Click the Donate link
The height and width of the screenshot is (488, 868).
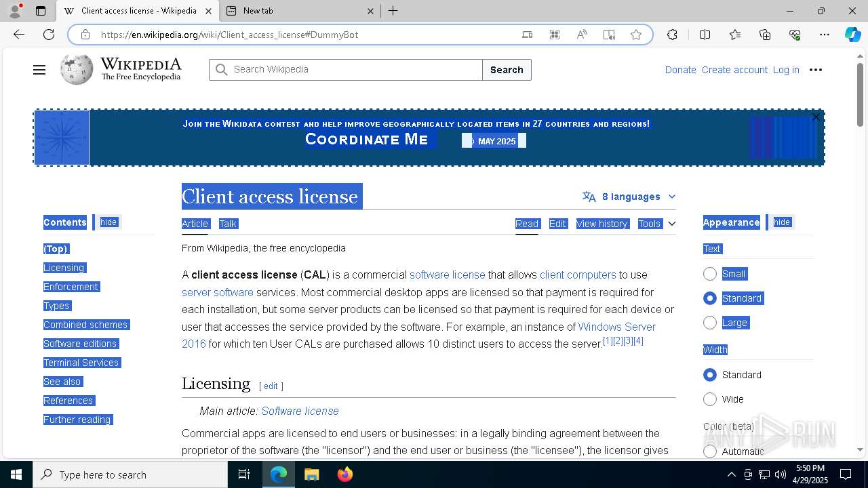[x=680, y=70]
